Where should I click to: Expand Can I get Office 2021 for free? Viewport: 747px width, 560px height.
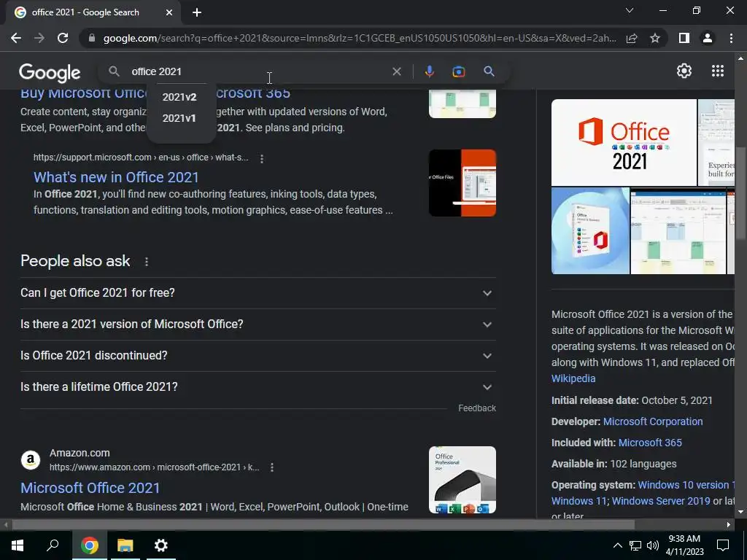(x=258, y=293)
